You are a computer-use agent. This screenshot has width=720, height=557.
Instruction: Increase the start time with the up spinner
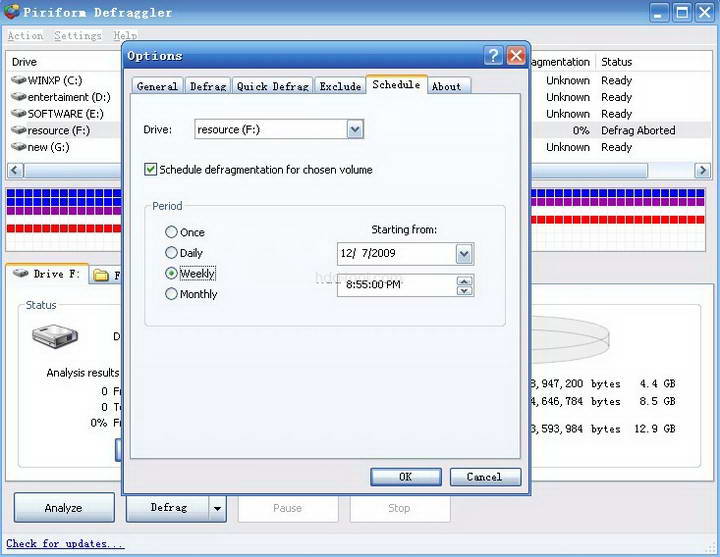465,281
